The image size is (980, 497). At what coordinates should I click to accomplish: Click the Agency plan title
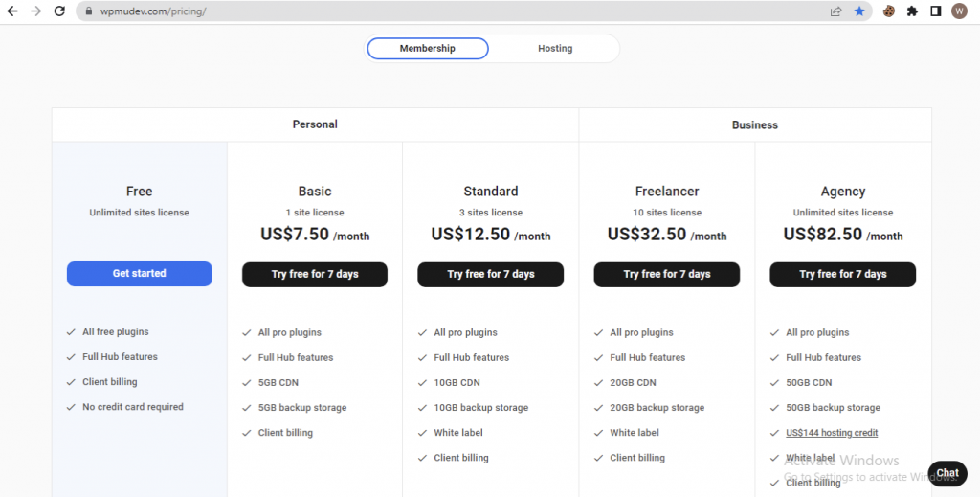(842, 192)
